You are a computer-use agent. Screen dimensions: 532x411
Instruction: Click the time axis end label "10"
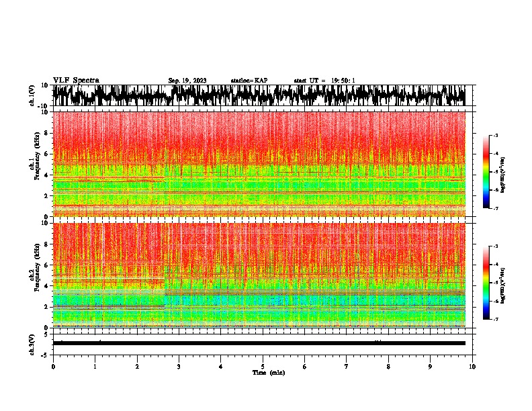[x=472, y=367]
